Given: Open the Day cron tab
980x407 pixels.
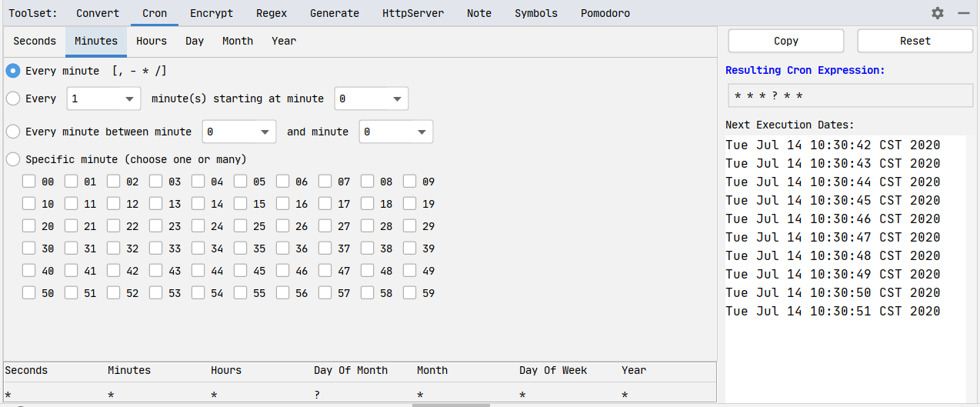Looking at the screenshot, I should coord(195,41).
